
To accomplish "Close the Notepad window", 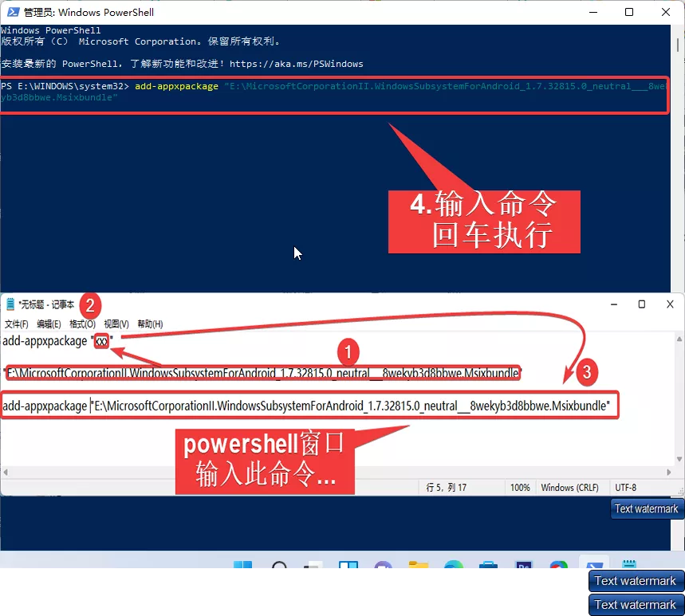I will coord(670,304).
